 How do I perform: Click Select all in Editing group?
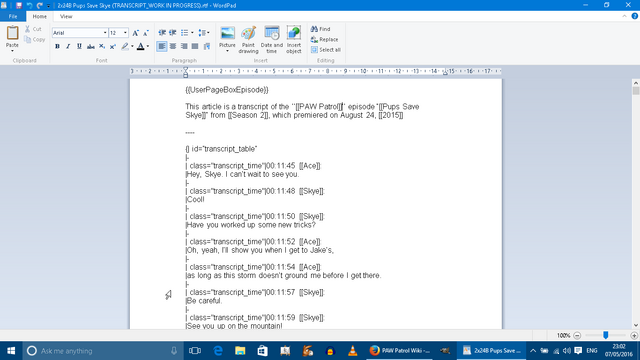[326, 50]
